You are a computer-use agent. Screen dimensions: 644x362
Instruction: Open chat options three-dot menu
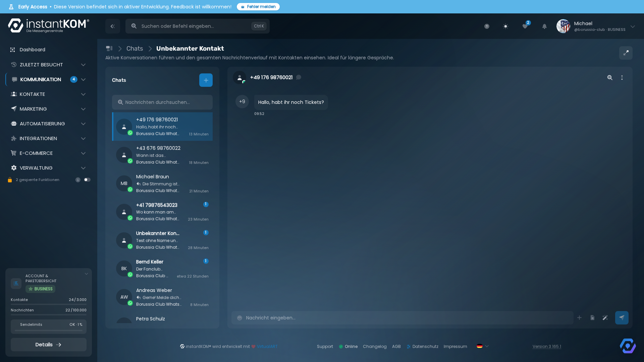622,77
